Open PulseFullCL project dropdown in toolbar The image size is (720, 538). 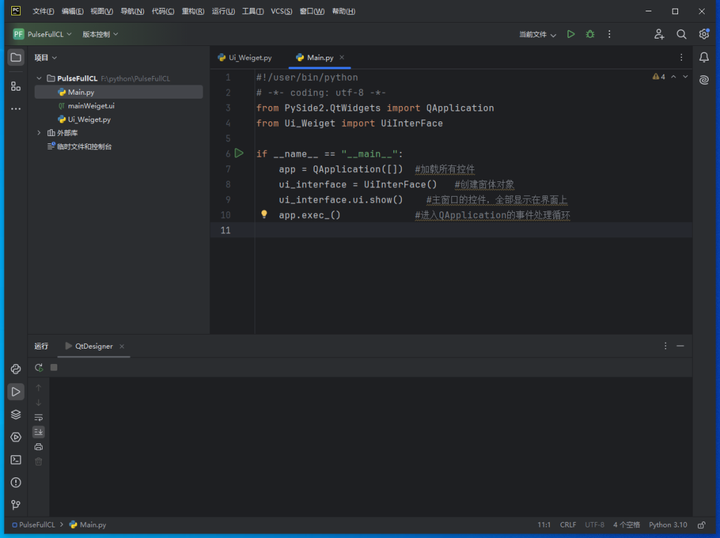[x=42, y=34]
